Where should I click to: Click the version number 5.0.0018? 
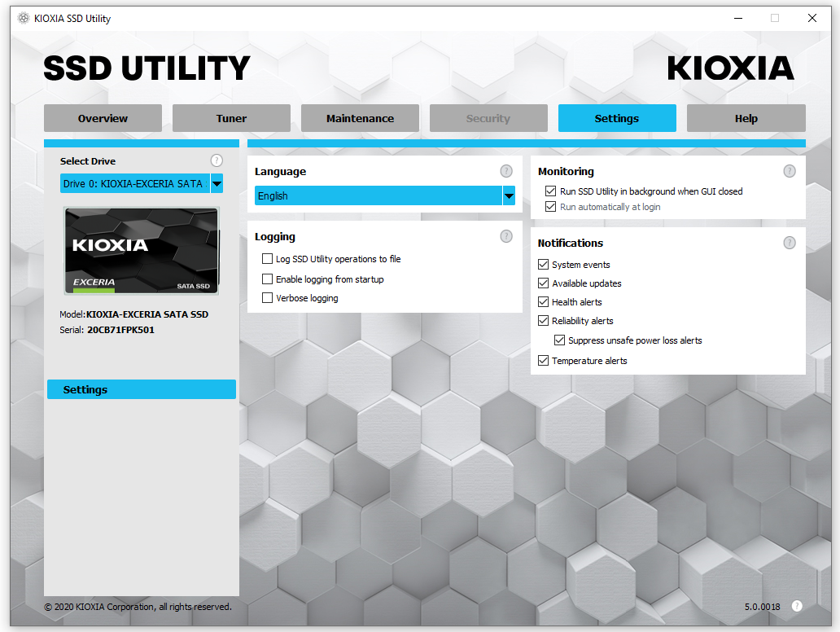[763, 607]
